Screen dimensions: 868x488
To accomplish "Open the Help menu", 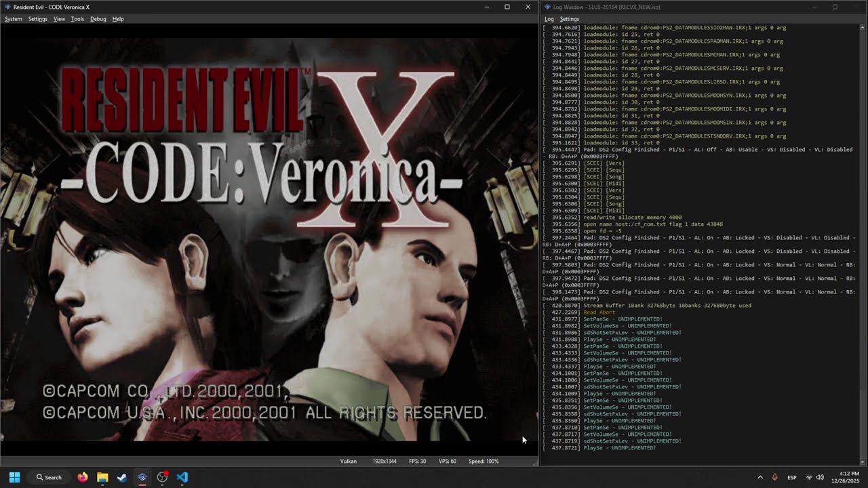I will point(118,19).
